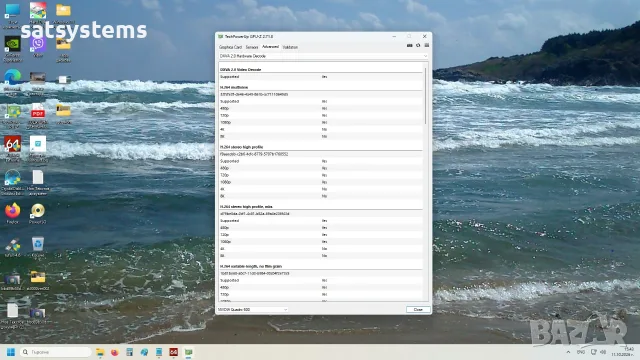Open the CrystalDiskInfo desktop icon
The height and width of the screenshot is (360, 640).
pos(13,182)
